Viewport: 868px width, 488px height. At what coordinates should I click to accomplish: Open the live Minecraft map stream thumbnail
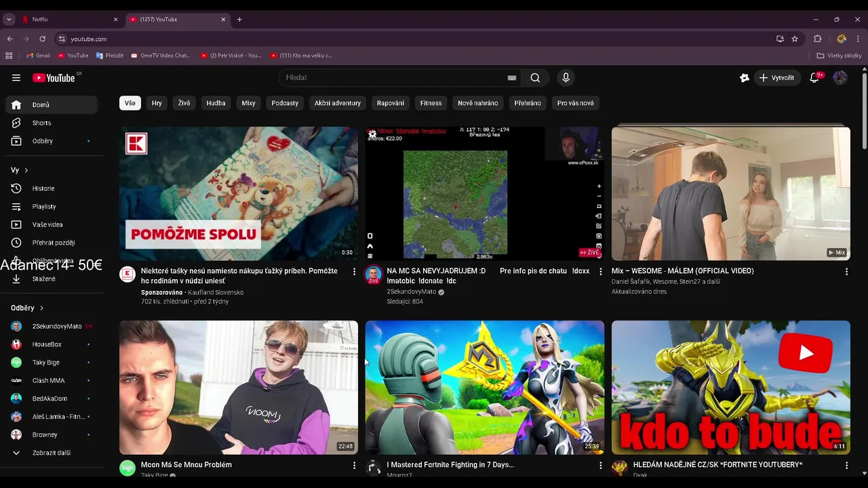click(485, 193)
